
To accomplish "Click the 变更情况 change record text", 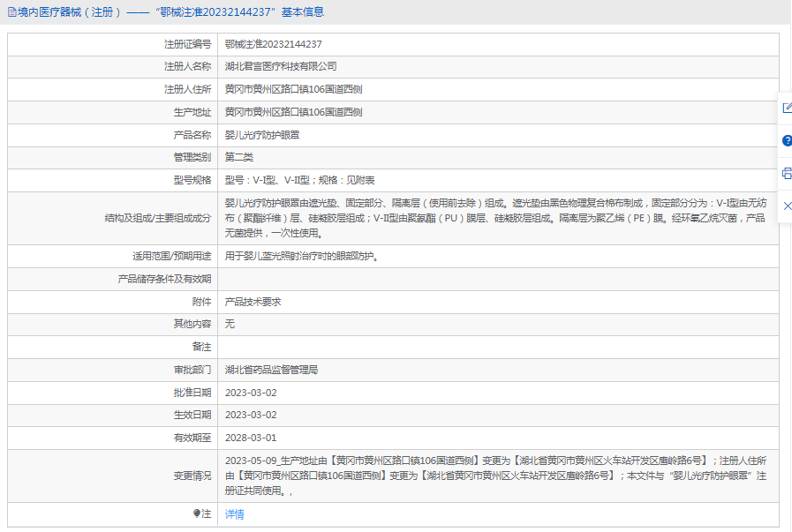I will pos(501,476).
